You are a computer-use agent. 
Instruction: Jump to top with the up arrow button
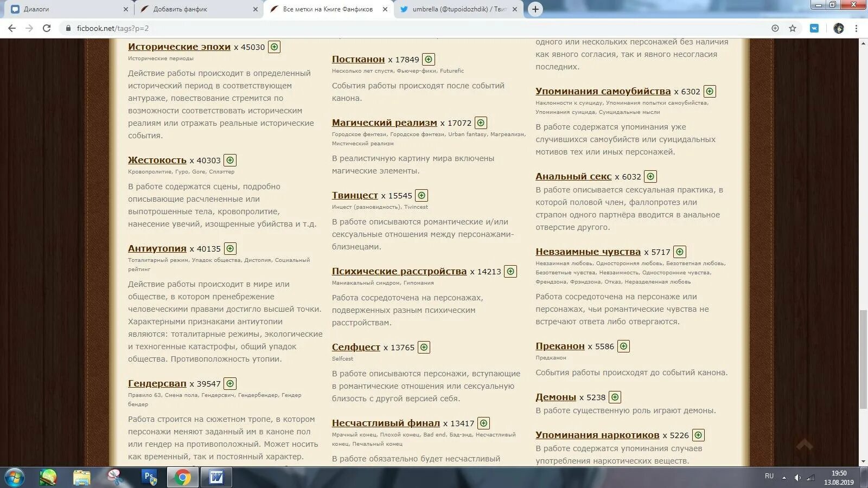(804, 445)
